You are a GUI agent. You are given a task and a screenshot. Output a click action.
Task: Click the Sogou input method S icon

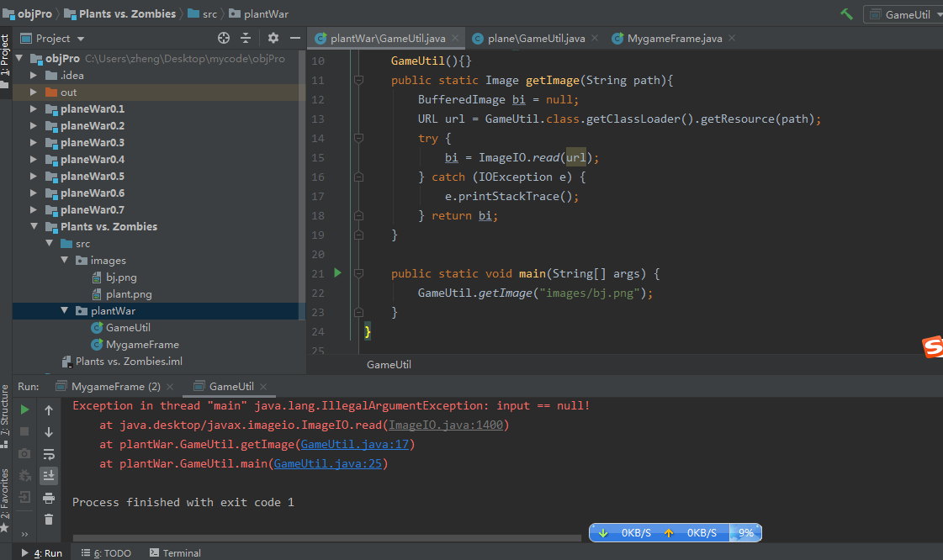(x=932, y=346)
